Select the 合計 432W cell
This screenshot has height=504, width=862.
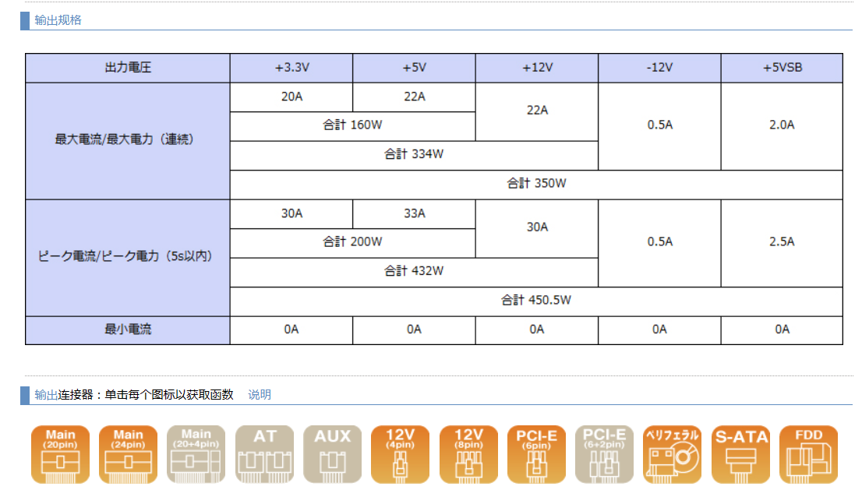414,272
